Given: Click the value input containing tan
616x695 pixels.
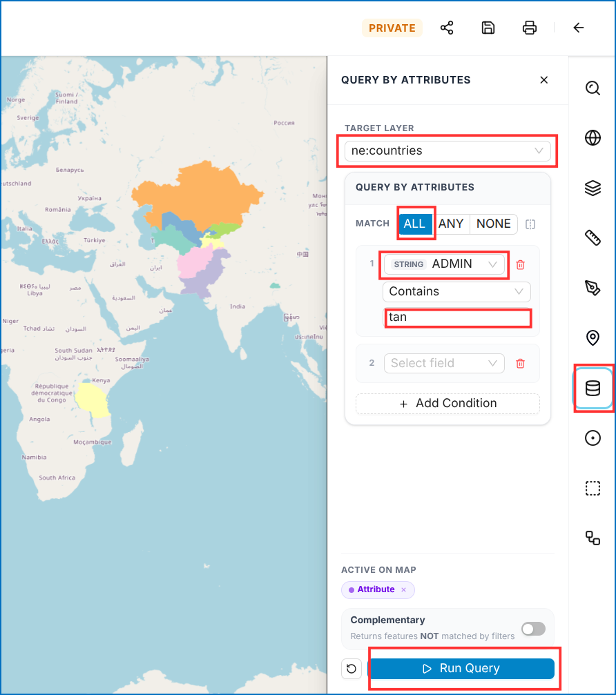Looking at the screenshot, I should pyautogui.click(x=456, y=317).
